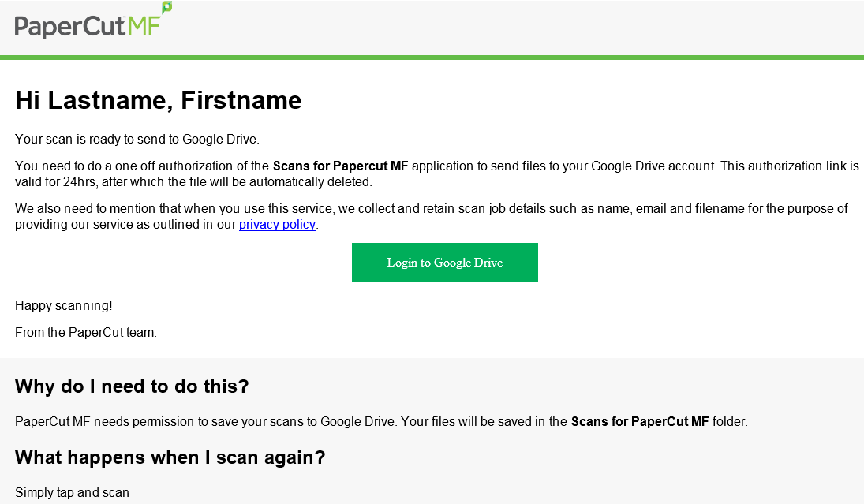Click the 'Happy scanning!' text line

(63, 305)
